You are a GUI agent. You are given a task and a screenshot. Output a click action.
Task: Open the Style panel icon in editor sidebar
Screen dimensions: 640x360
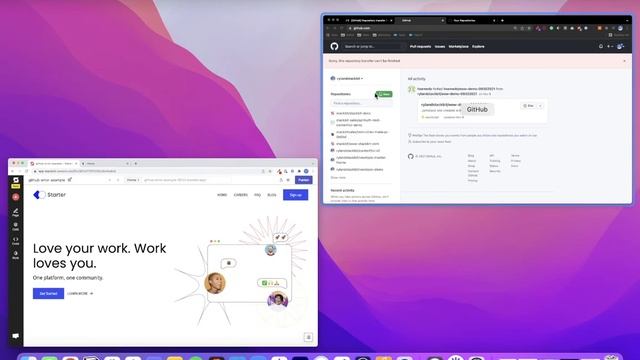(x=16, y=255)
